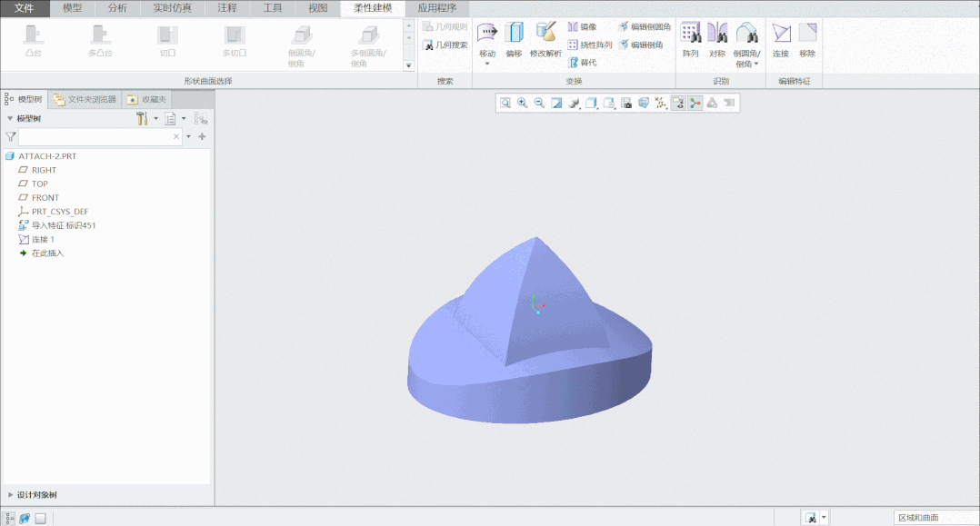This screenshot has width=980, height=526.
Task: Open the 应用程序 ribbon tab
Action: pyautogui.click(x=437, y=8)
